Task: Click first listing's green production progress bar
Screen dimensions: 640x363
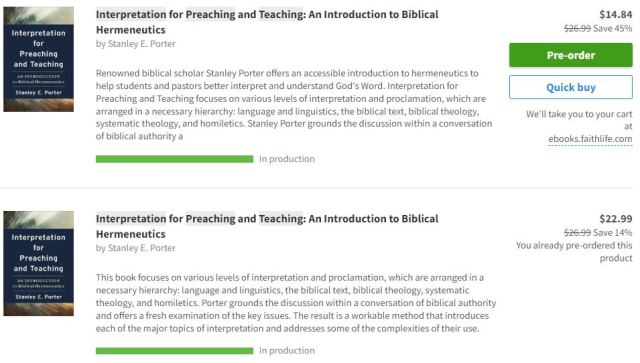Action: [x=175, y=159]
